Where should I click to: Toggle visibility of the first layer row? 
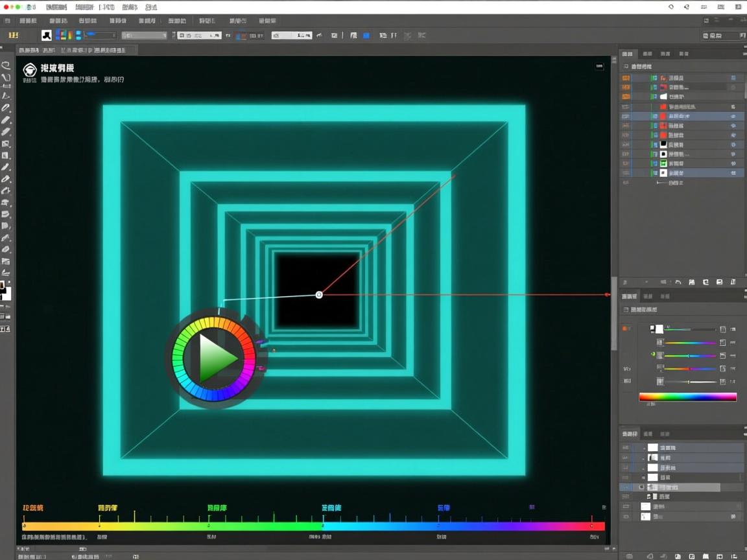pyautogui.click(x=626, y=78)
